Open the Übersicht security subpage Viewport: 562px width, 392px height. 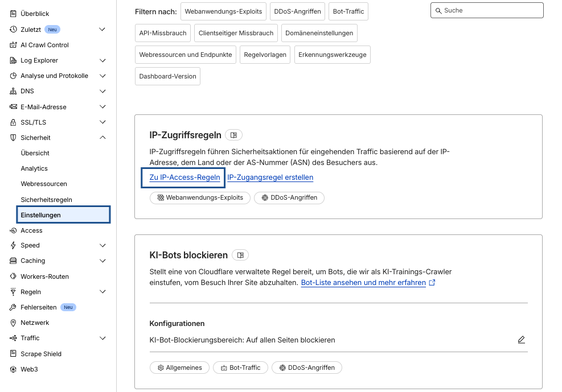click(35, 153)
